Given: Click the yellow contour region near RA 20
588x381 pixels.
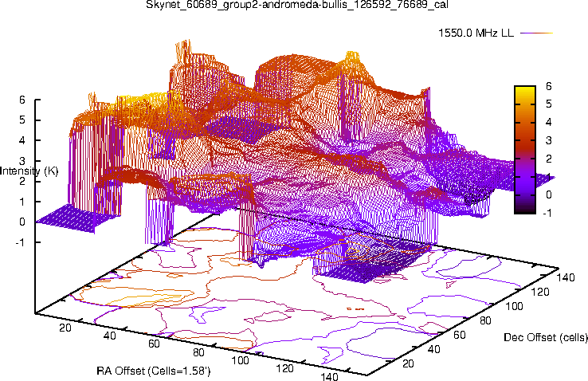Looking at the screenshot, I should (144, 299).
